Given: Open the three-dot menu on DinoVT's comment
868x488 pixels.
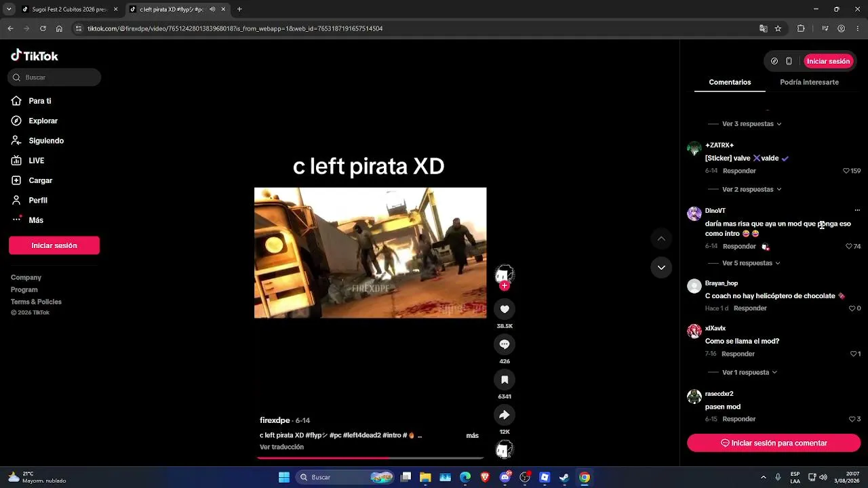Looking at the screenshot, I should tap(857, 211).
